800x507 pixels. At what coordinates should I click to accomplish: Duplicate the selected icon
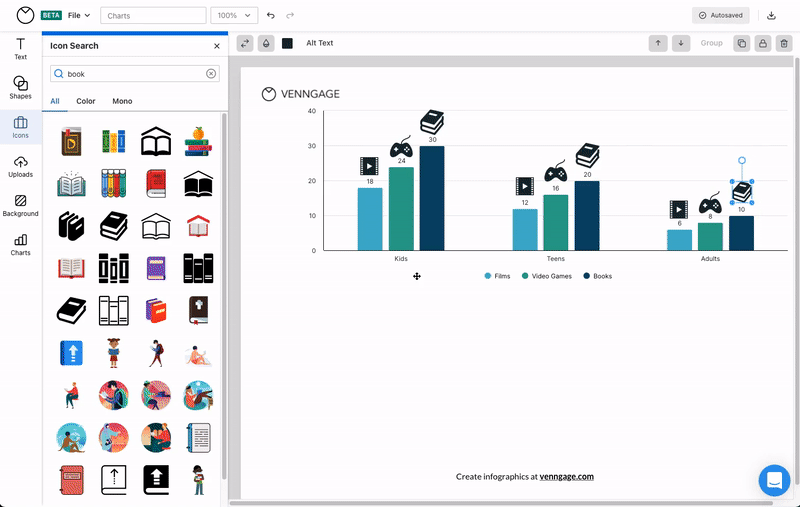[741, 43]
